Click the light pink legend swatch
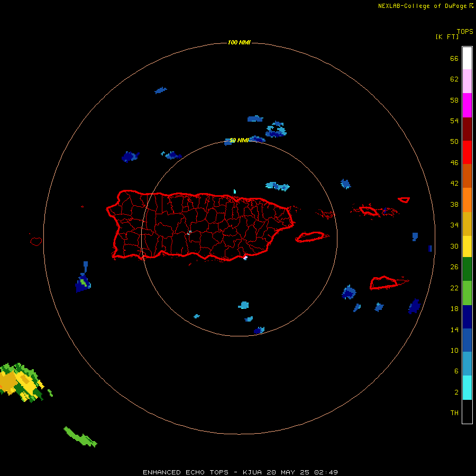The width and height of the screenshot is (476, 476). coord(467,81)
